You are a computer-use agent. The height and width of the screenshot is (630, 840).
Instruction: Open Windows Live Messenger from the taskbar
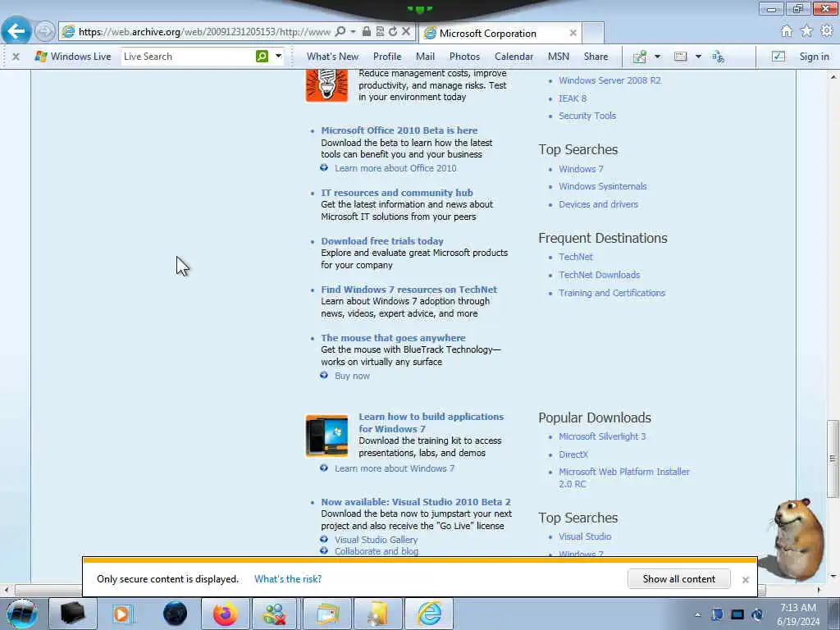coord(274,614)
